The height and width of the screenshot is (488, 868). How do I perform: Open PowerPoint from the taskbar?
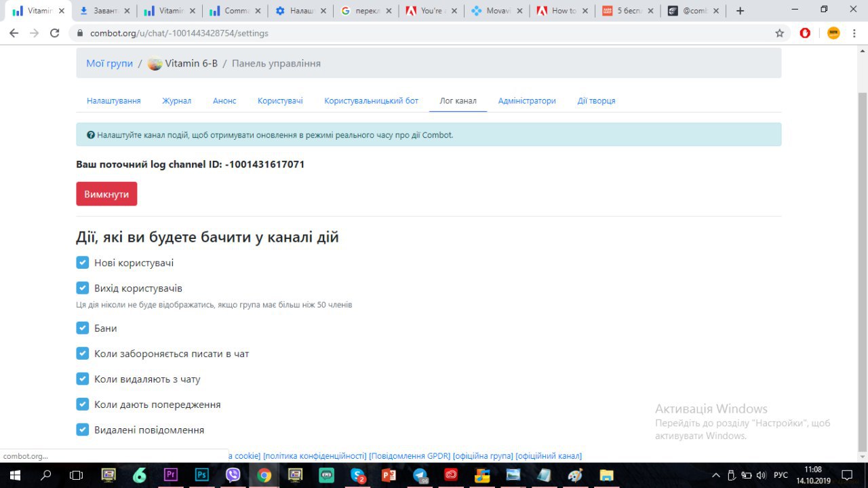(389, 475)
